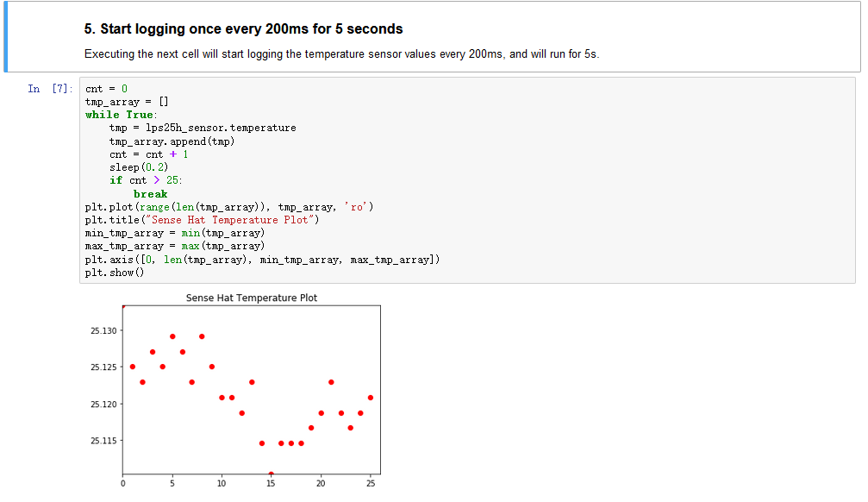
Task: Click the plt.title code line
Action: (x=202, y=220)
